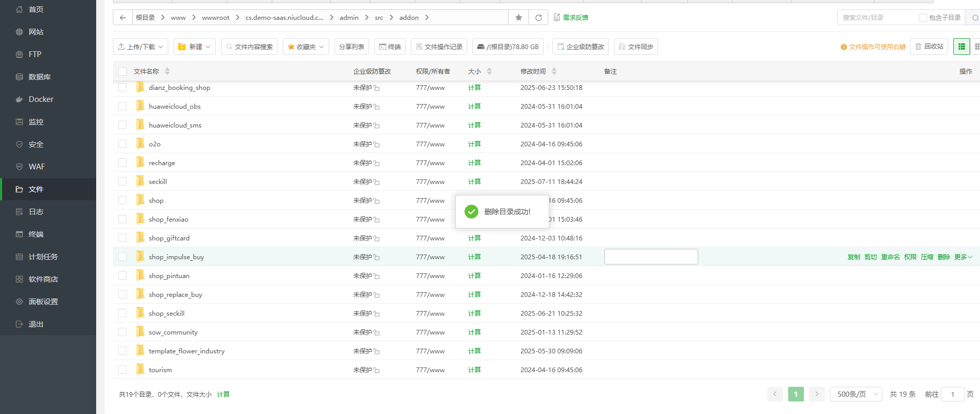Switch to list view icon

tap(961, 47)
